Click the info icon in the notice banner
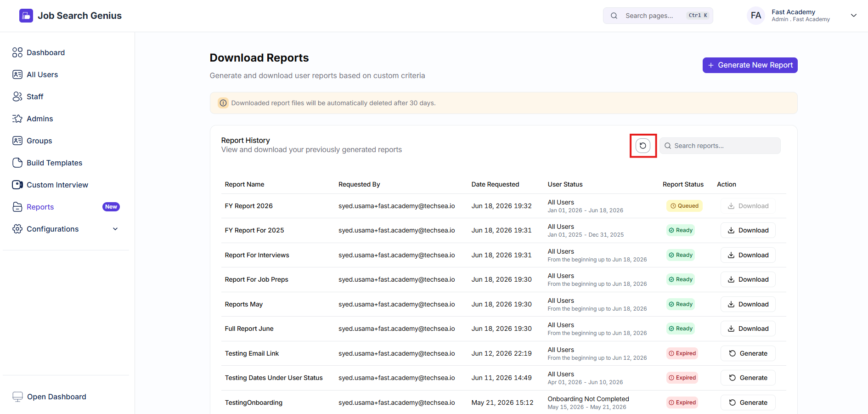Screen dimensions: 868x414 pyautogui.click(x=223, y=103)
